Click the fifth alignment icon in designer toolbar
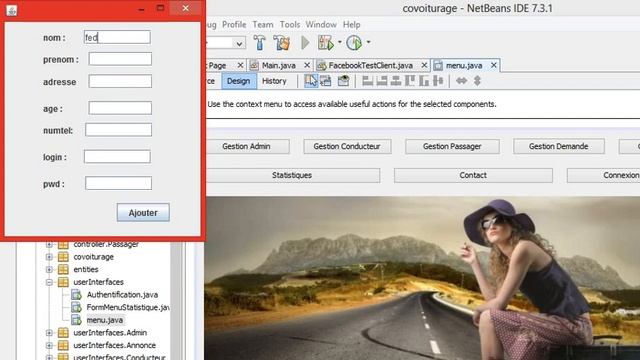The image size is (640, 360). [424, 81]
